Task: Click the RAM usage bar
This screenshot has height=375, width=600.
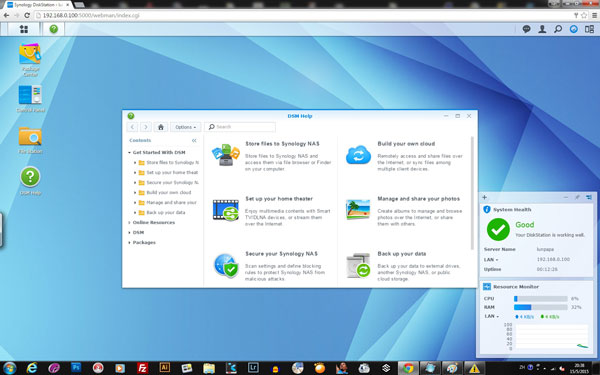Action: [541, 307]
